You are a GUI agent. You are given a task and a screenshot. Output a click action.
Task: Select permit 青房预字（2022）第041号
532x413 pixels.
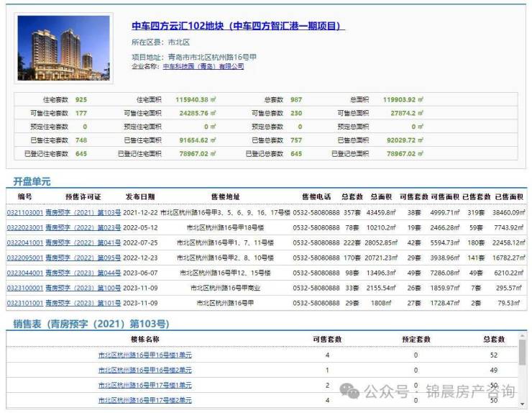(83, 243)
